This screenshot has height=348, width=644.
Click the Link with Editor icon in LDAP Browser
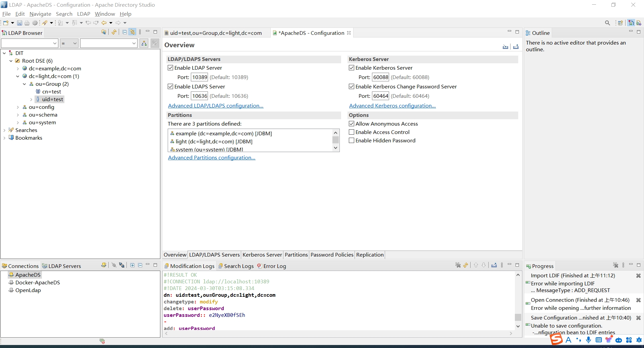pyautogui.click(x=132, y=32)
